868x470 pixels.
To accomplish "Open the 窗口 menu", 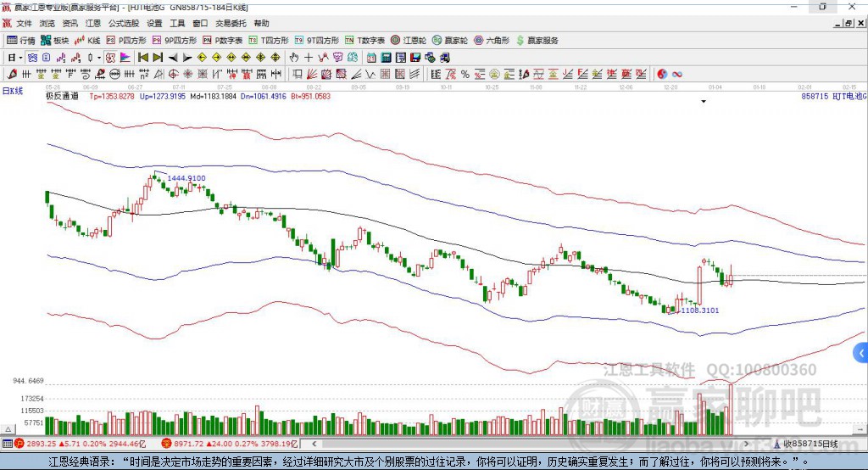I will 200,23.
